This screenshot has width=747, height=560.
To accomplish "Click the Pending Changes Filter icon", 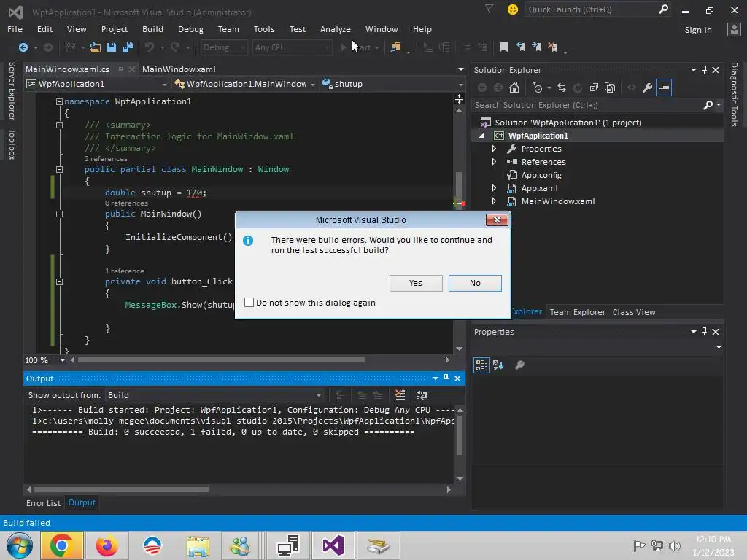I will click(x=538, y=87).
